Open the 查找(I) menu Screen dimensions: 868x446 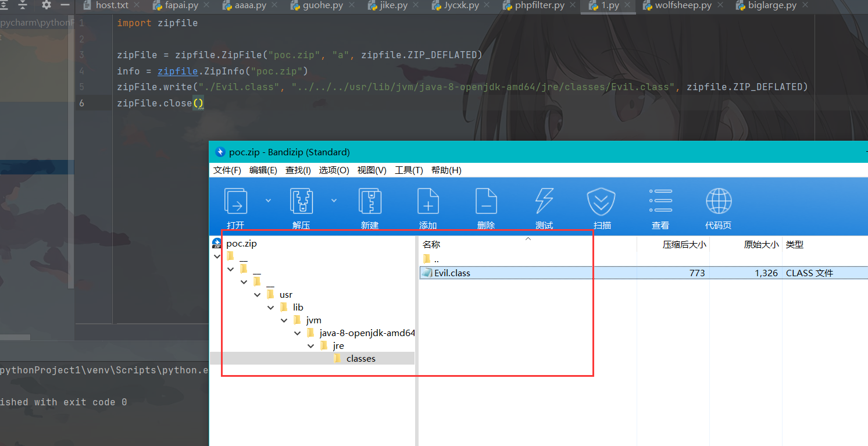coord(298,170)
